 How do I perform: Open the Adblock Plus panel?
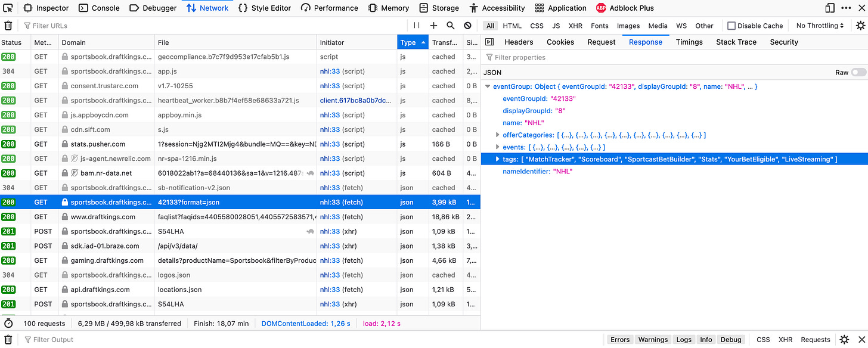[625, 8]
